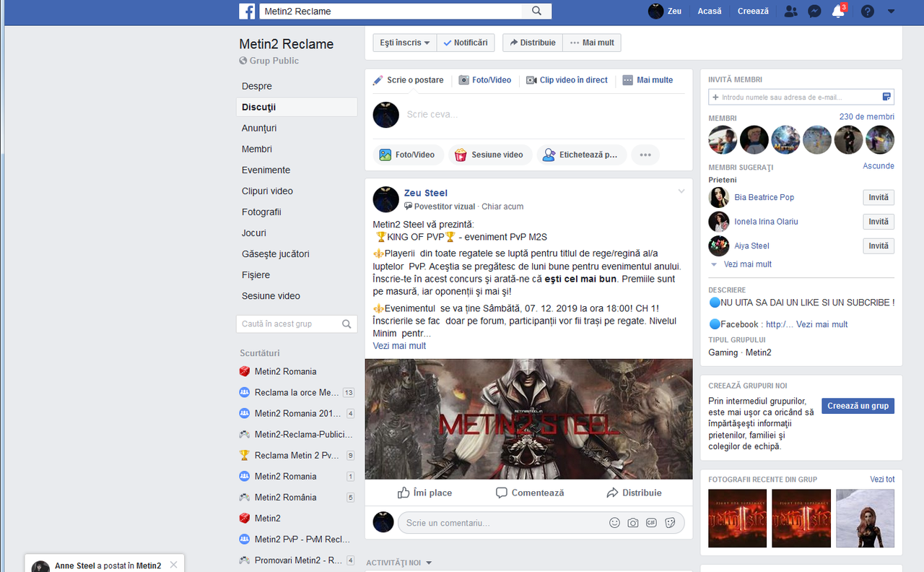Screen dimensions: 924x572
Task: Switch to the Anunţuri section
Action: coord(259,128)
